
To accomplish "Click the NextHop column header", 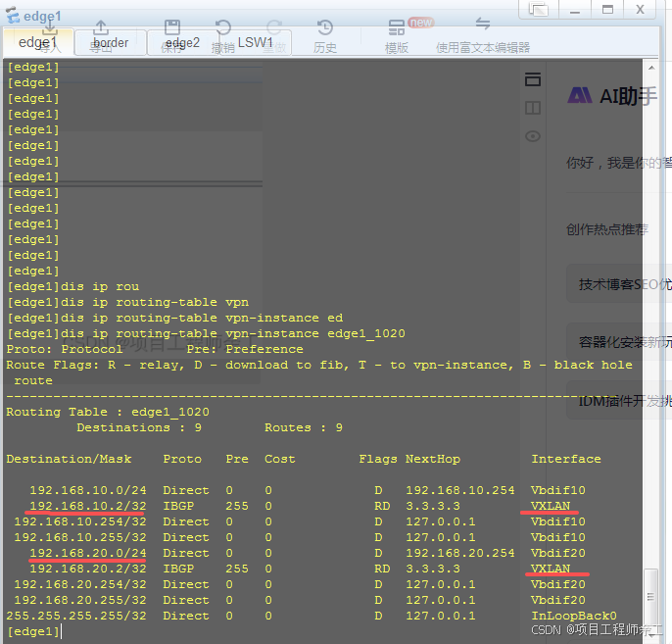I will (x=433, y=459).
